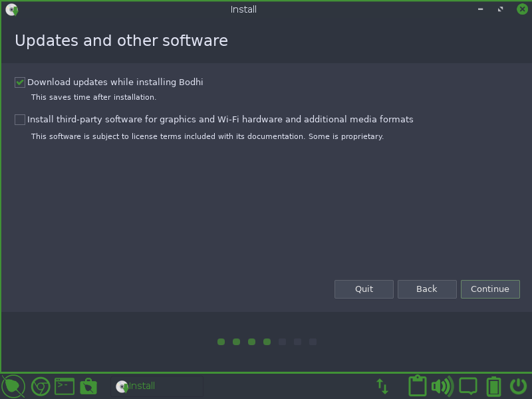Click the Quit button

click(364, 289)
